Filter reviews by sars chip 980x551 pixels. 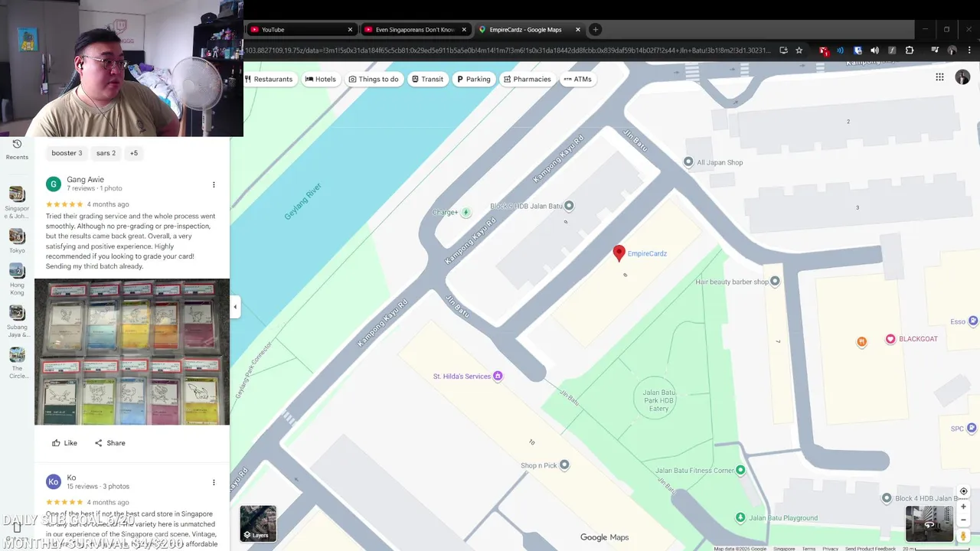point(106,153)
